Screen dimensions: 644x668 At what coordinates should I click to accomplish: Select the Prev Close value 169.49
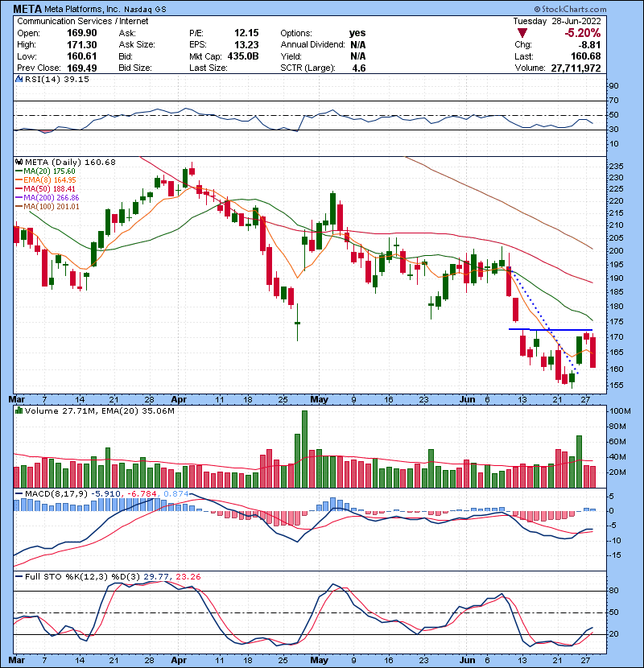point(82,68)
